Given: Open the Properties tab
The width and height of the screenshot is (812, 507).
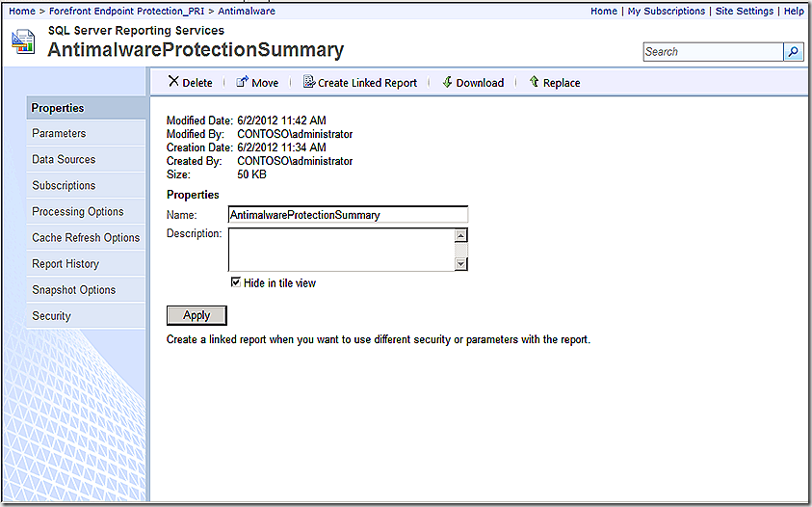Looking at the screenshot, I should (86, 108).
